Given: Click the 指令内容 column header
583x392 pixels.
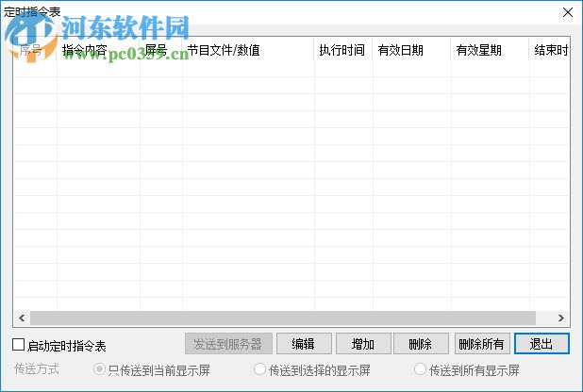Looking at the screenshot, I should click(98, 50).
